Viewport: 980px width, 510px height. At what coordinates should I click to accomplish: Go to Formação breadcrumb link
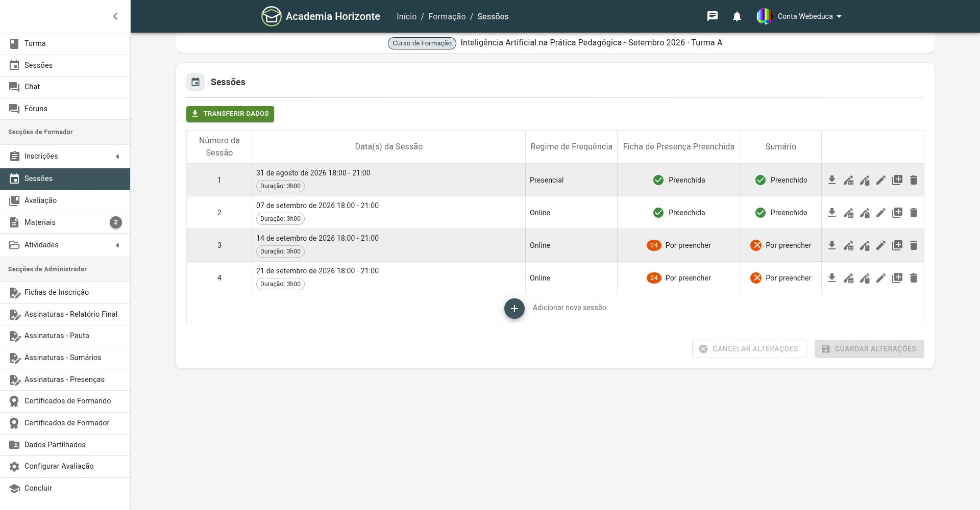coord(447,16)
